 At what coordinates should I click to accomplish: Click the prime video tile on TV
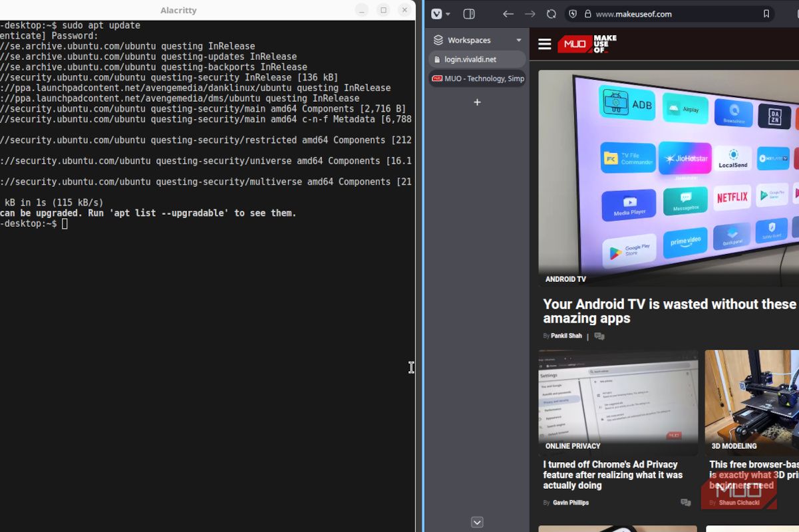tap(685, 242)
